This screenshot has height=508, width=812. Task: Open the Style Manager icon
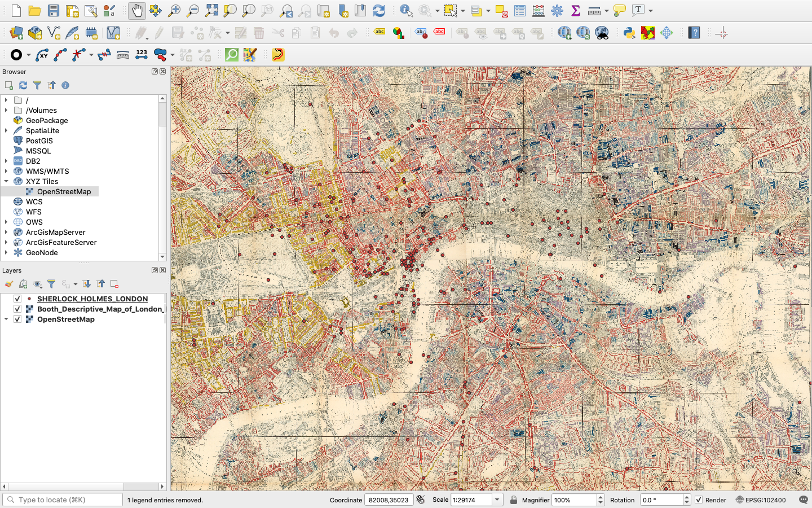click(x=109, y=11)
